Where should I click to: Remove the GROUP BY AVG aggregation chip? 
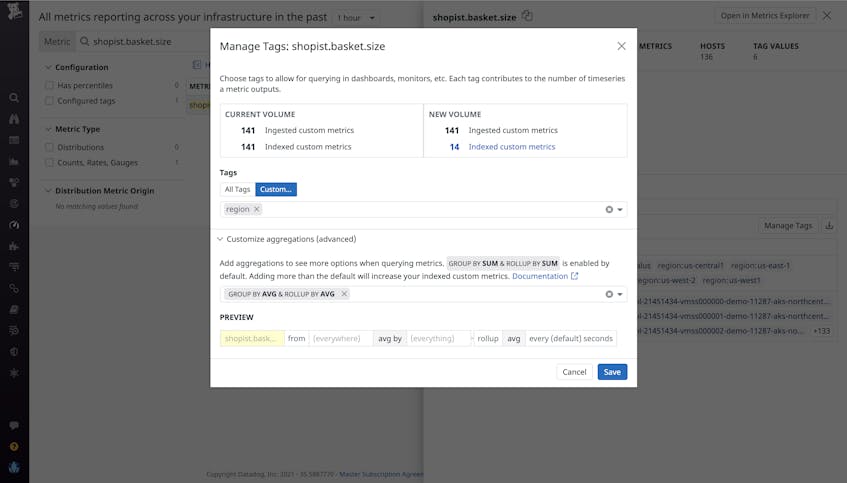click(344, 294)
